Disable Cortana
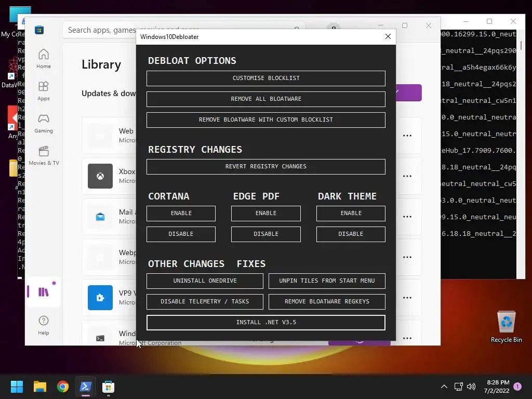This screenshot has width=532, height=399. (x=181, y=234)
